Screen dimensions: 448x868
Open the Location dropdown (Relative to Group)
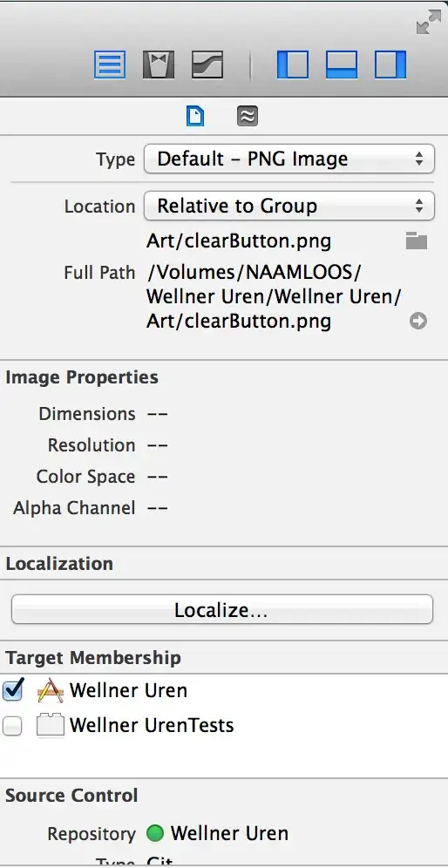289,206
